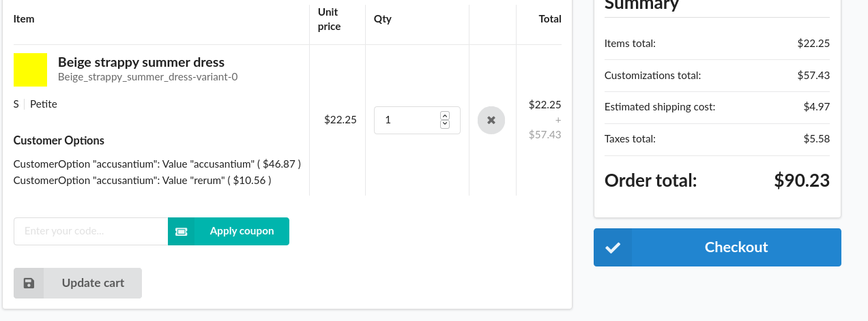Proceed with the Checkout button

click(736, 247)
